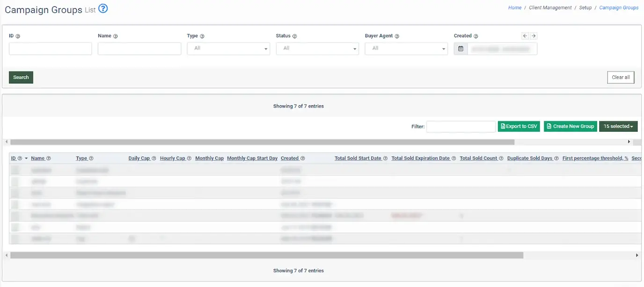This screenshot has height=287, width=644.
Task: Expand the Status filter dropdown
Action: tap(317, 49)
